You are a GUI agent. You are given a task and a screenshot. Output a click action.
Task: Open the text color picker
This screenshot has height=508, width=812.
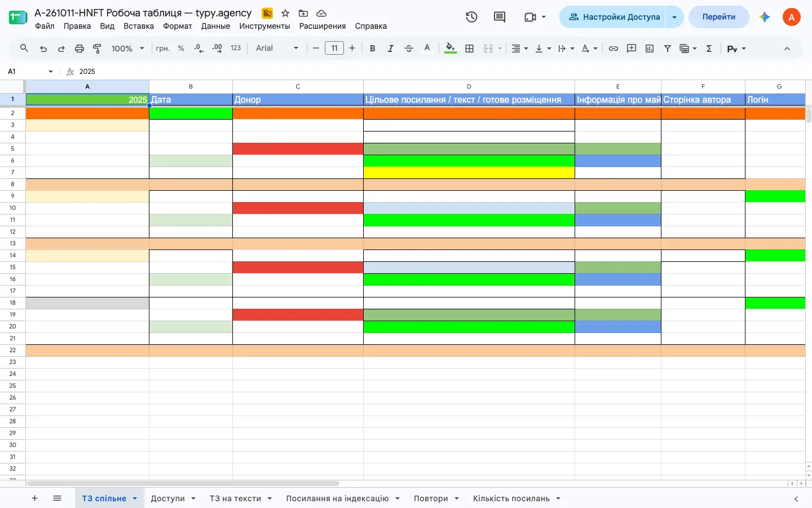pyautogui.click(x=427, y=49)
